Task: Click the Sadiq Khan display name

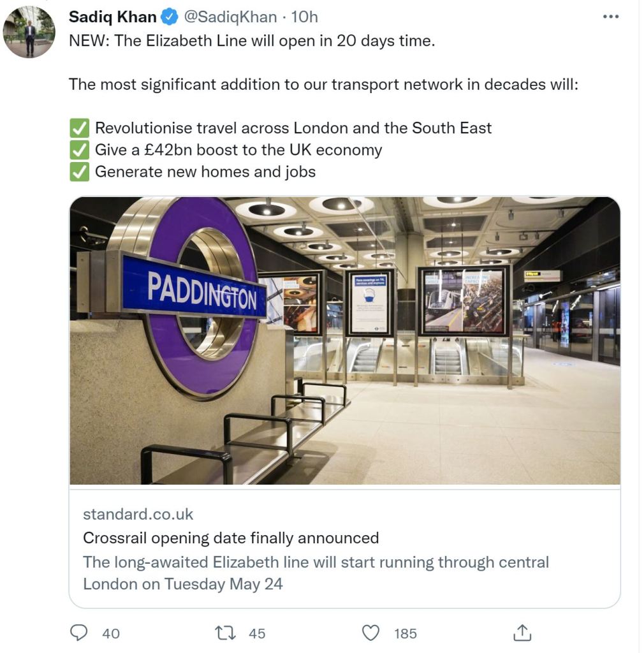Action: (x=112, y=17)
